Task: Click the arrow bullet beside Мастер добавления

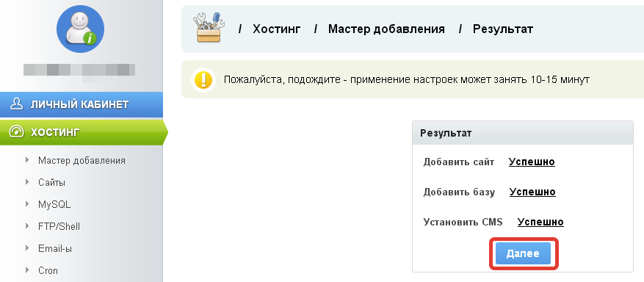Action: (x=27, y=159)
